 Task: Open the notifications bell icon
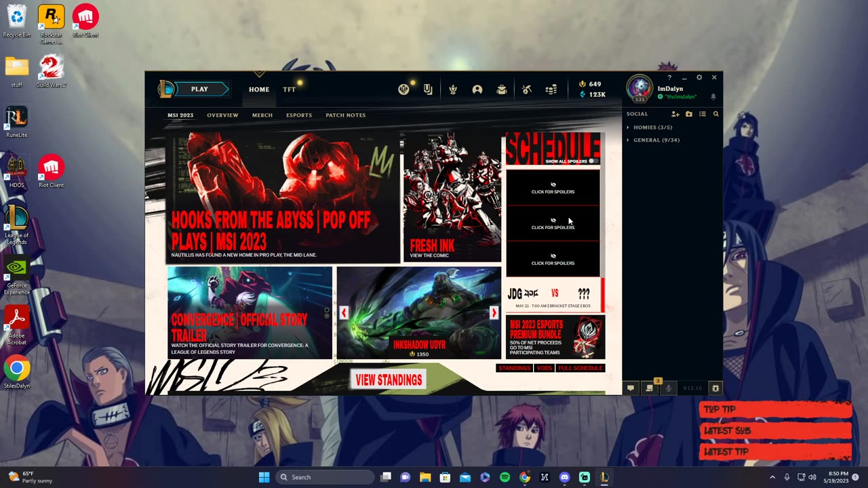[x=713, y=96]
